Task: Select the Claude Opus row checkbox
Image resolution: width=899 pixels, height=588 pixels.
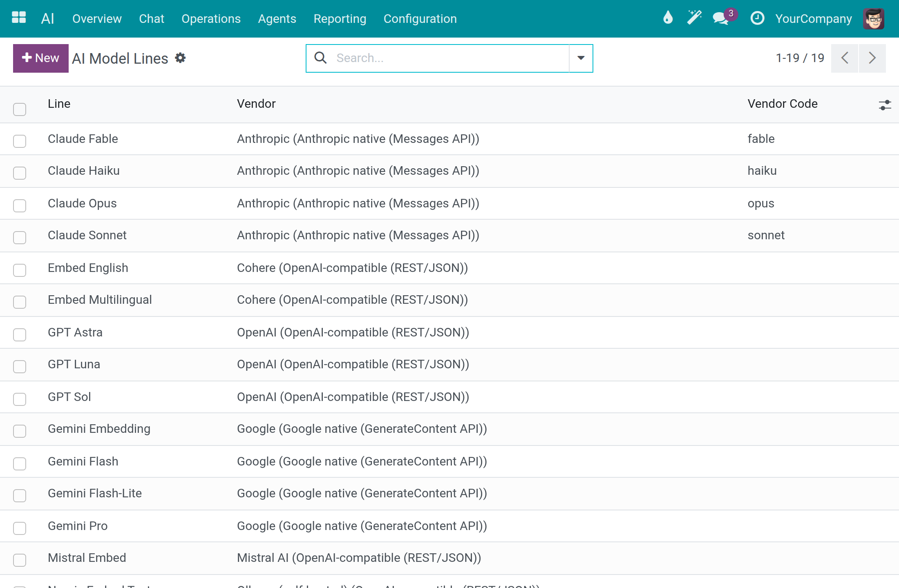Action: [x=20, y=206]
